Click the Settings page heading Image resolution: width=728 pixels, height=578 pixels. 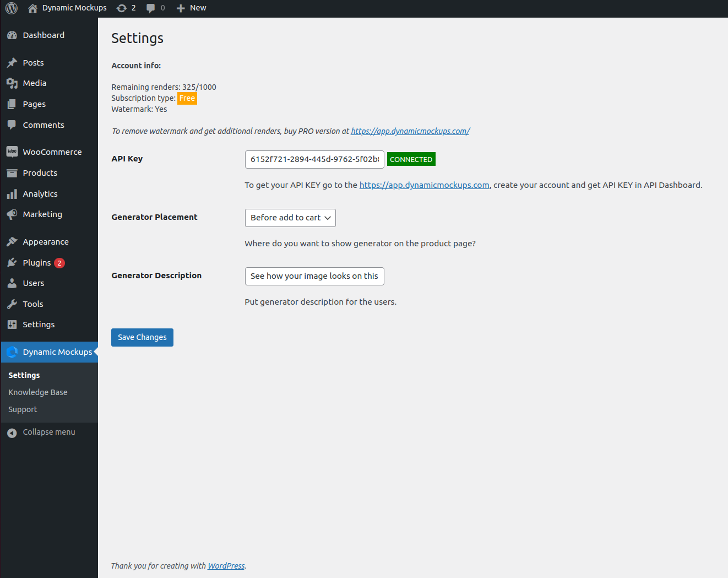tap(137, 38)
